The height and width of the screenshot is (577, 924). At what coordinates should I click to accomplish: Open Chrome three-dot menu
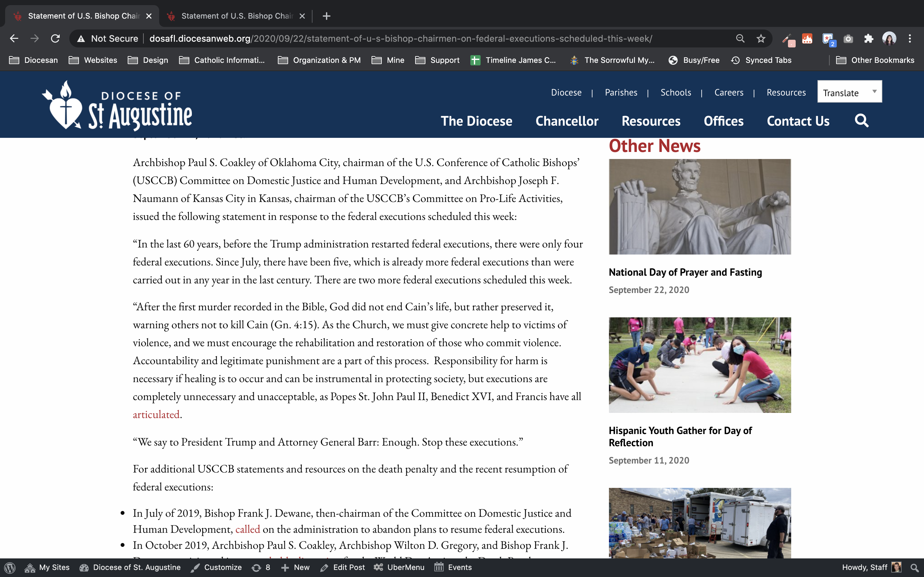click(x=910, y=38)
